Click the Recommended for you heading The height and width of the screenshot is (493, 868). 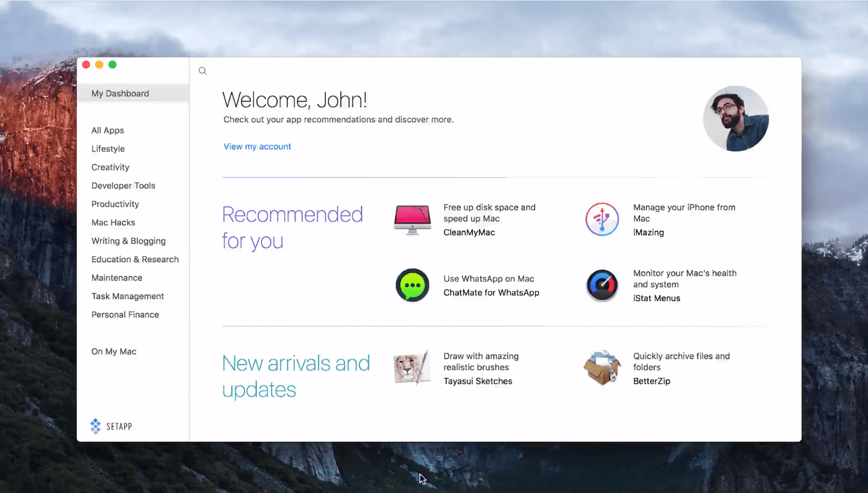(x=292, y=227)
